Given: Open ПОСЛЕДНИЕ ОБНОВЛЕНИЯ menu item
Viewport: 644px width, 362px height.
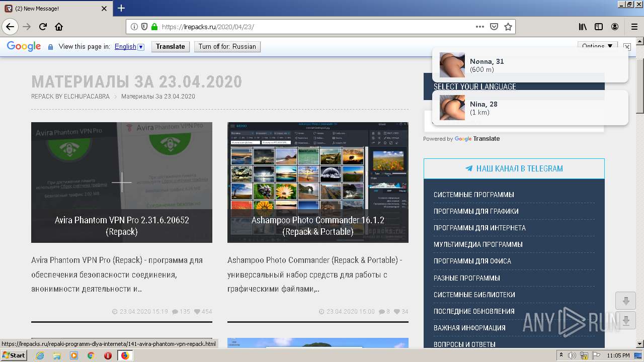Looking at the screenshot, I should [474, 311].
